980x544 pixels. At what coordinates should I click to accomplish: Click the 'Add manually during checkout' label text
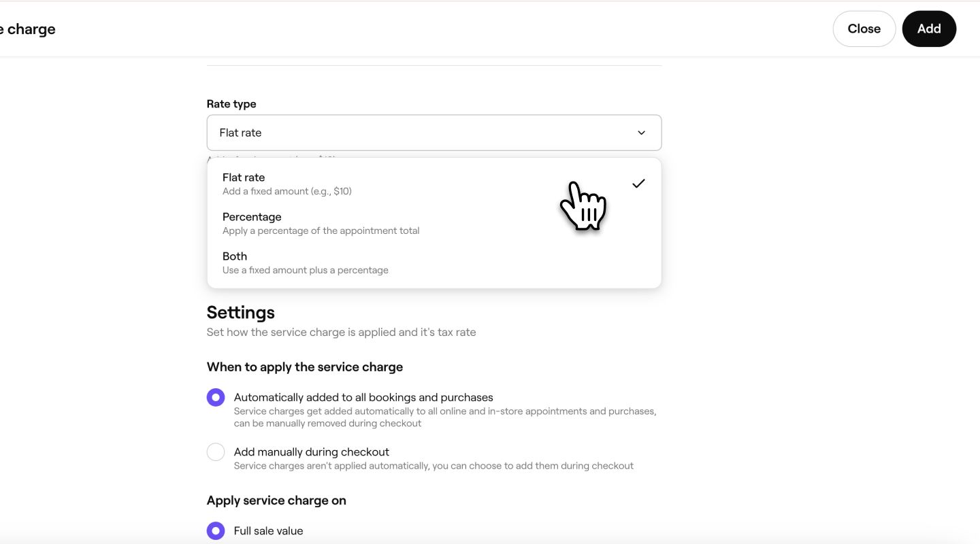coord(311,452)
